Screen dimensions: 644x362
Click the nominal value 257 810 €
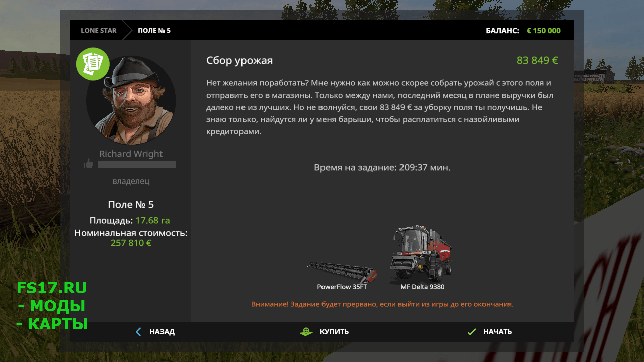(131, 243)
